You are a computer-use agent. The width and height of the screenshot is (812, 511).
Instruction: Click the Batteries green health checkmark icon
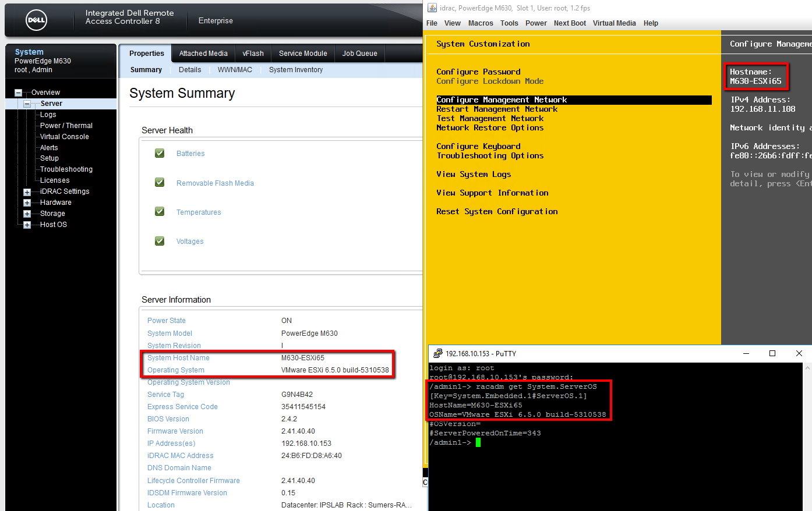[x=159, y=152]
